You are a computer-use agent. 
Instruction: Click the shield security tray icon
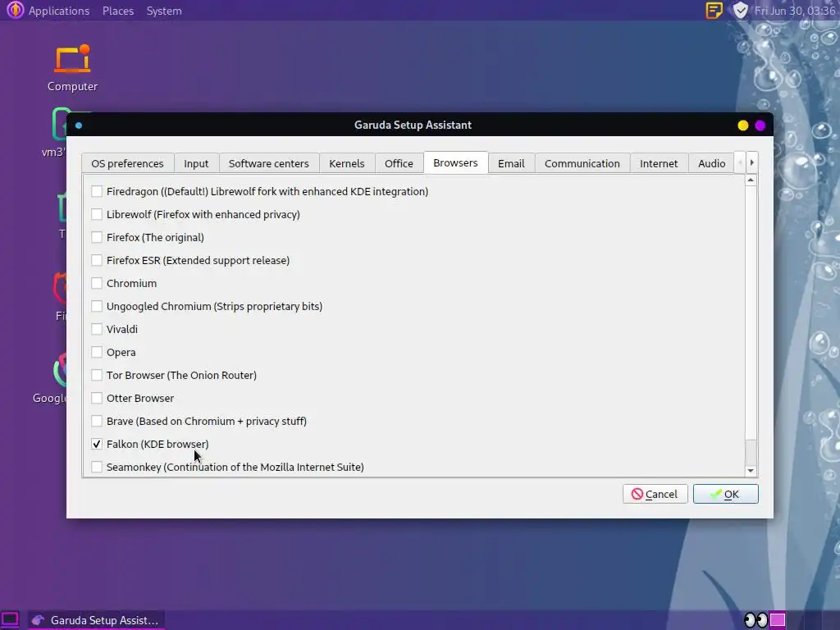point(740,10)
